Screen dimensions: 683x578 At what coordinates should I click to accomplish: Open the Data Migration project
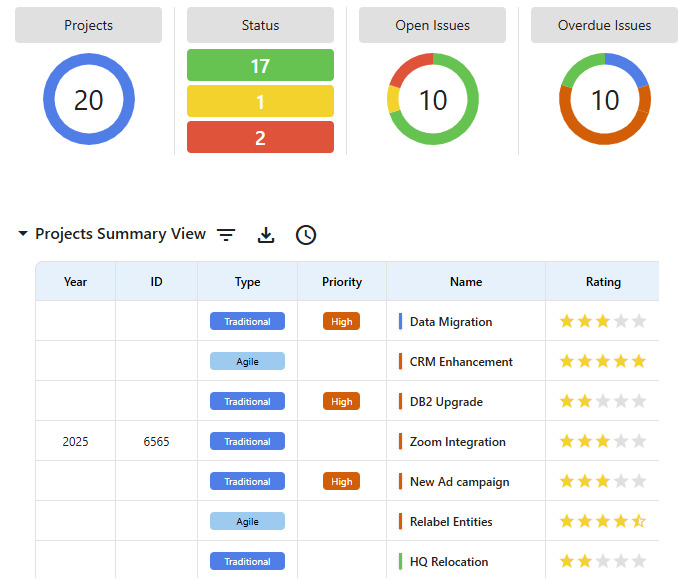coord(451,322)
